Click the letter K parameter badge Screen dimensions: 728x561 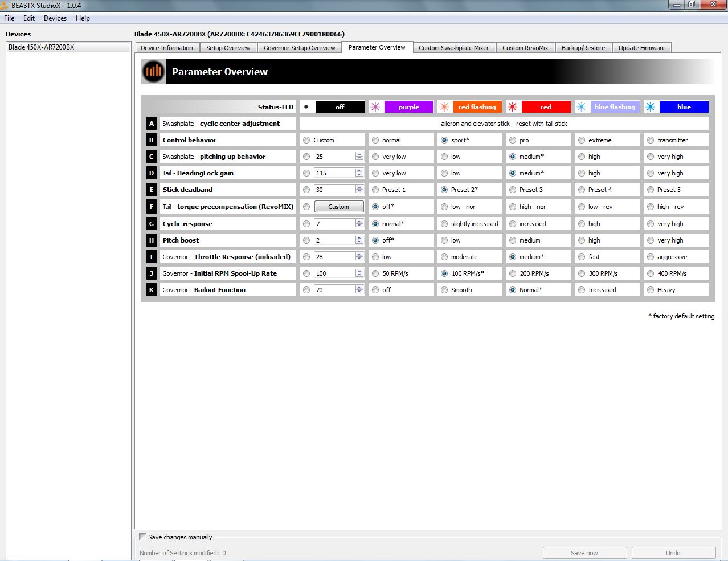(x=152, y=290)
